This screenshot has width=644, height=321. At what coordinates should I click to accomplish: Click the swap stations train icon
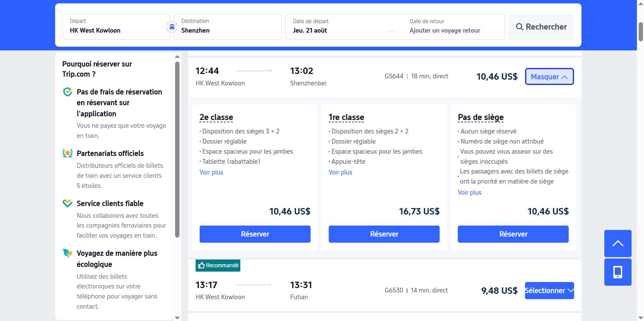(172, 27)
